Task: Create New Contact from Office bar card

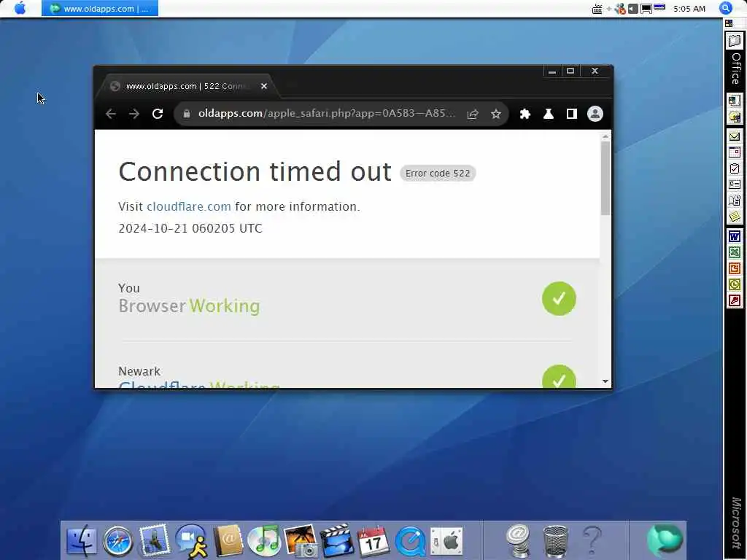Action: pos(734,184)
